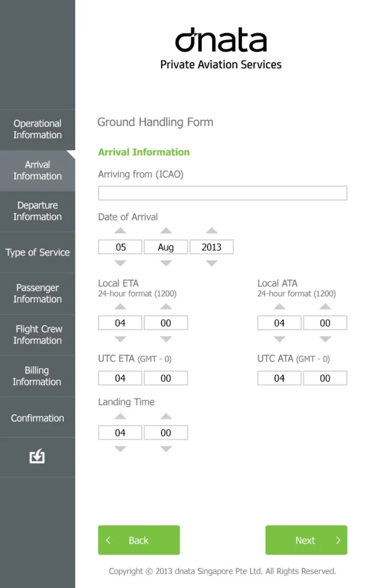Image resolution: width=368 pixels, height=588 pixels.
Task: Increase Local ETA minutes with up arrow
Action: click(166, 307)
